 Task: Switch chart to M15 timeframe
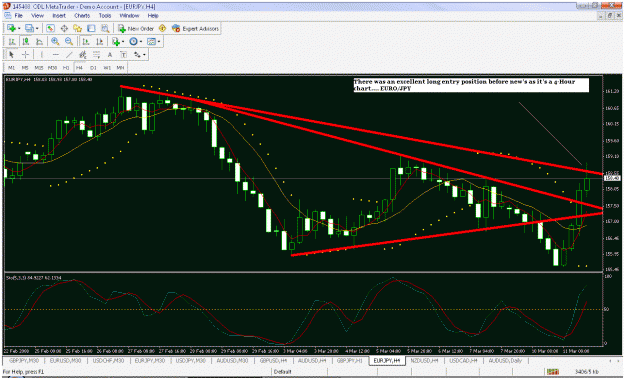click(38, 68)
